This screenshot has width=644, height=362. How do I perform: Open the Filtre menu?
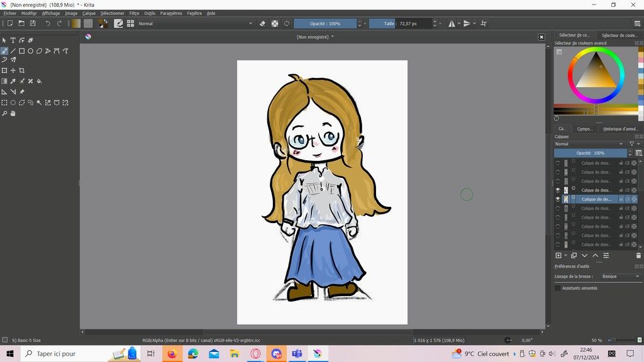[x=134, y=13]
